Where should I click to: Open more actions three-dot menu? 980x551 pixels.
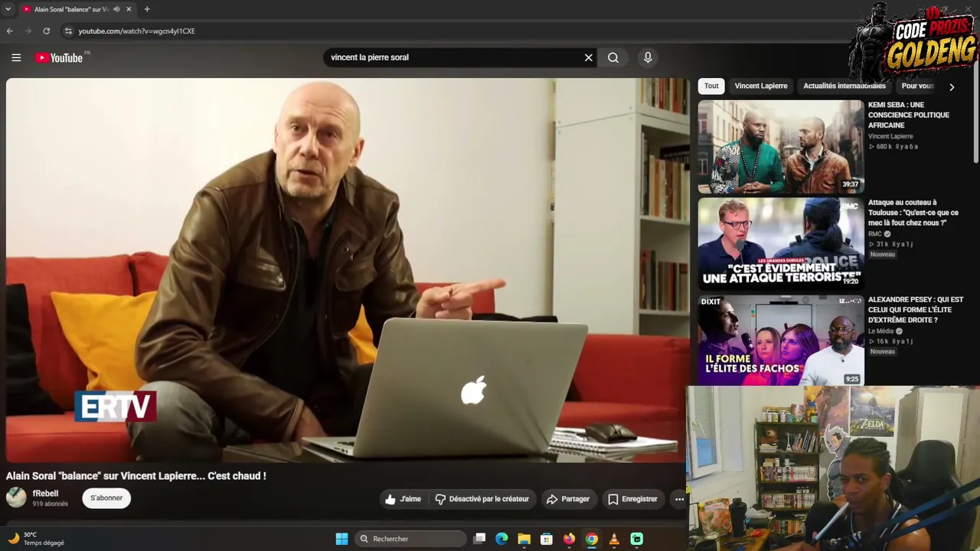[x=679, y=499]
